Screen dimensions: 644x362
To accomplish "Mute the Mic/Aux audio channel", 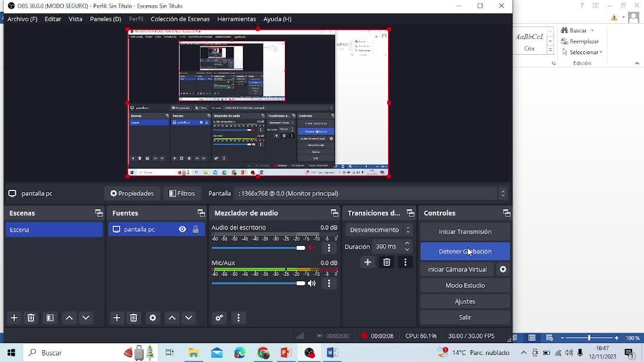I will [x=312, y=284].
